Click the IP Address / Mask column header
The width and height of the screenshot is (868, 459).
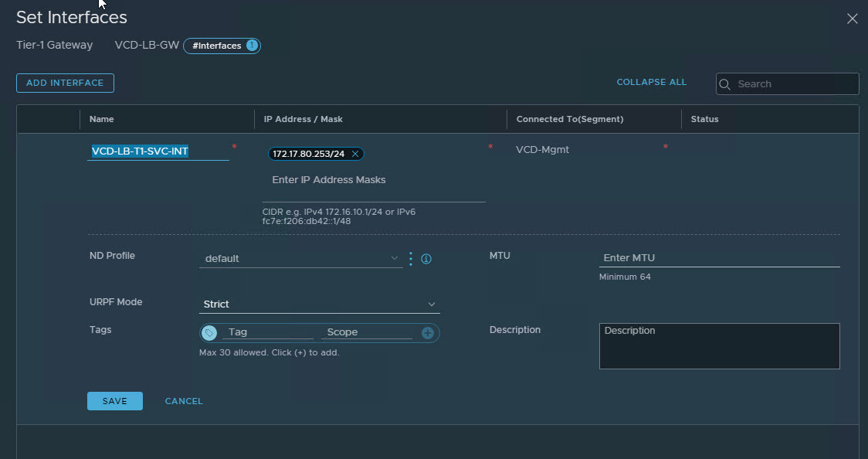click(x=303, y=119)
